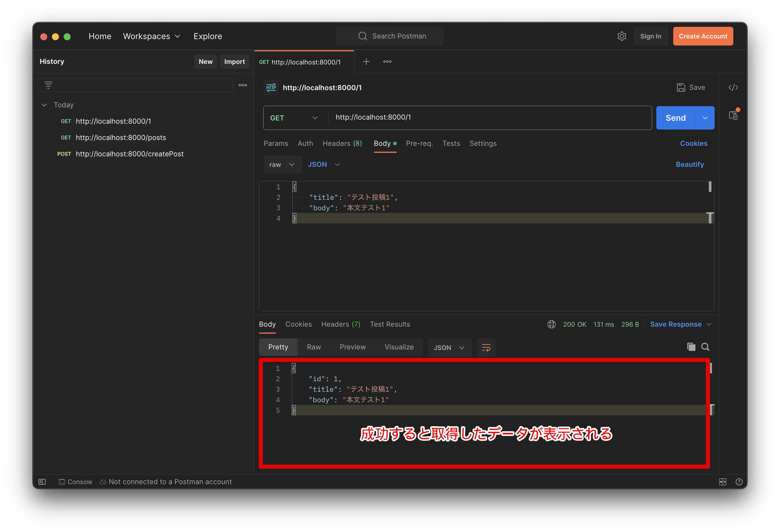The image size is (780, 532).
Task: Expand the Today history section
Action: (x=45, y=104)
